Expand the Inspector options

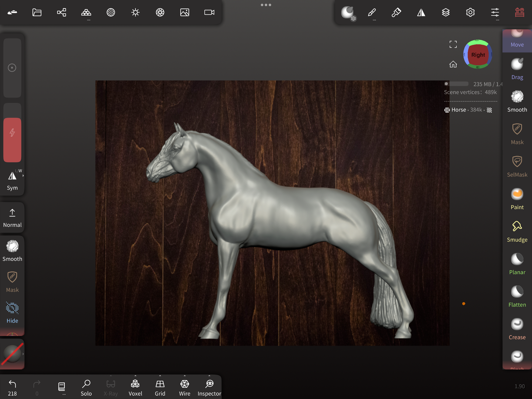209,376
